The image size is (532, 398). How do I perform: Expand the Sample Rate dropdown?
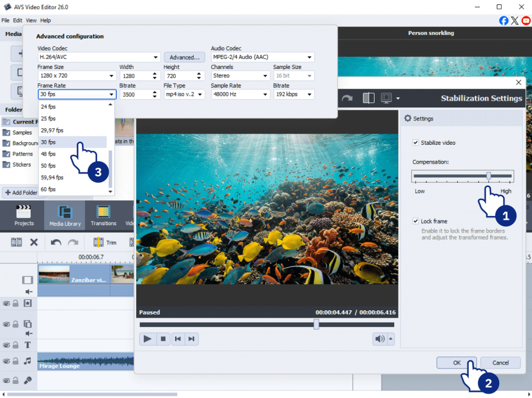pos(240,94)
